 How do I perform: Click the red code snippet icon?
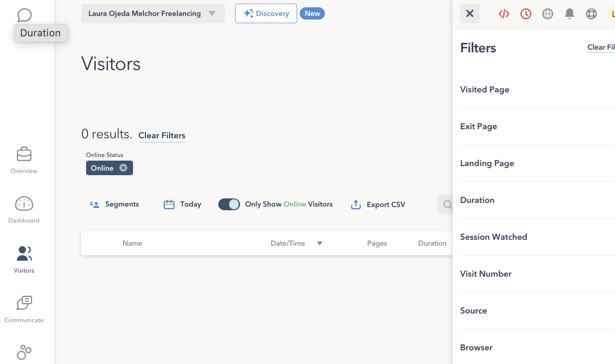pyautogui.click(x=504, y=14)
